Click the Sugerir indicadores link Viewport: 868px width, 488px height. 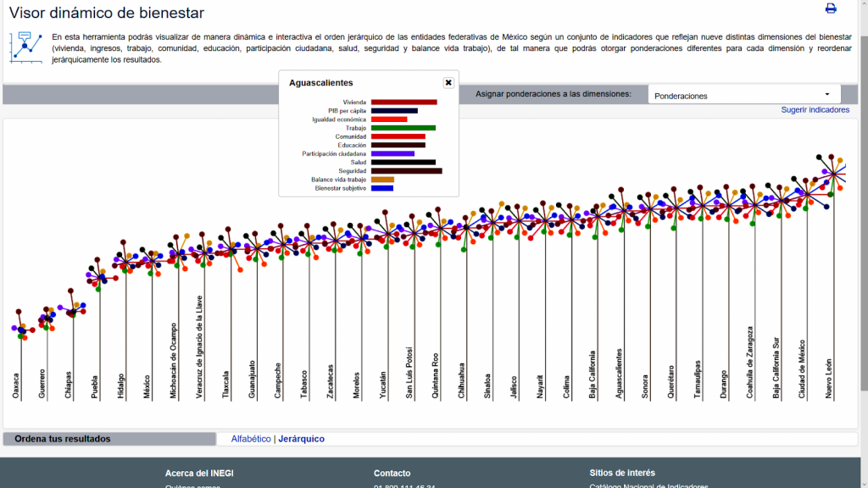click(815, 110)
